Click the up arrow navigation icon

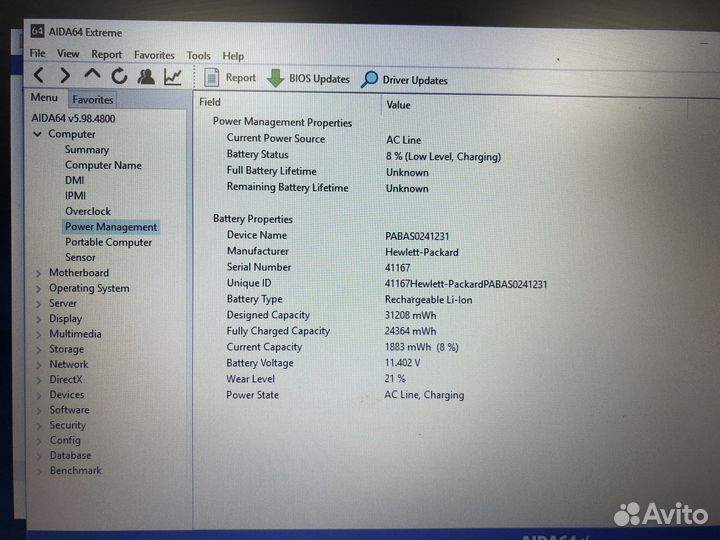coord(92,74)
